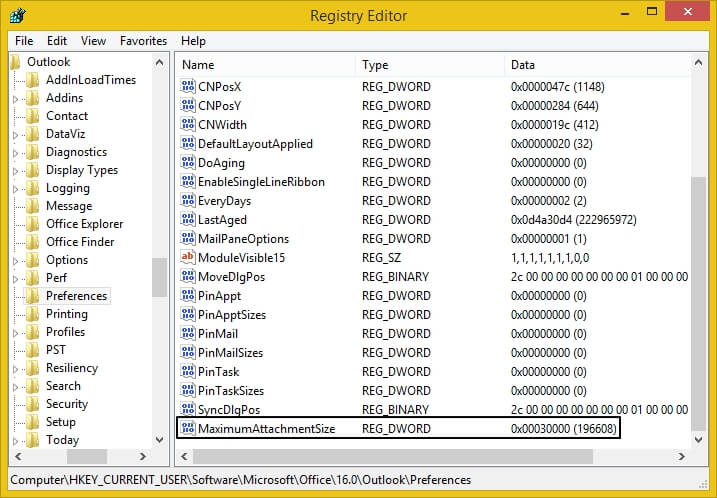This screenshot has width=717, height=498.
Task: Click the values pane horizontal scrollbar thumb
Action: pyautogui.click(x=393, y=456)
